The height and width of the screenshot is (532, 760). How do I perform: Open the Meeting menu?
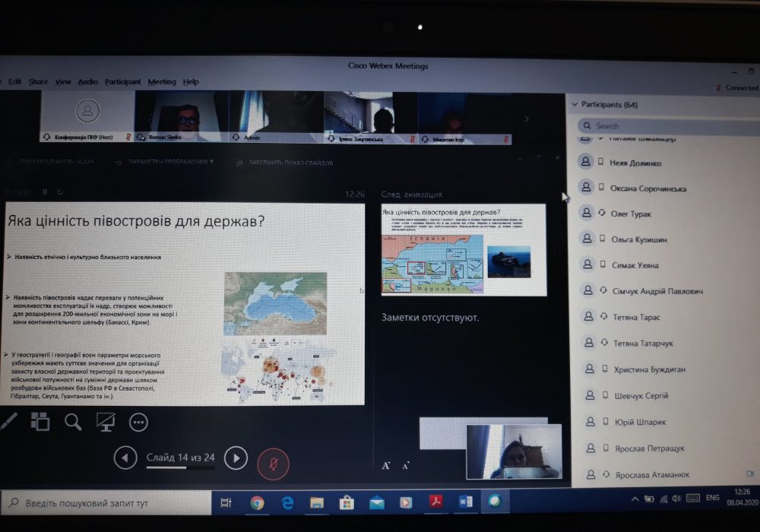(161, 82)
